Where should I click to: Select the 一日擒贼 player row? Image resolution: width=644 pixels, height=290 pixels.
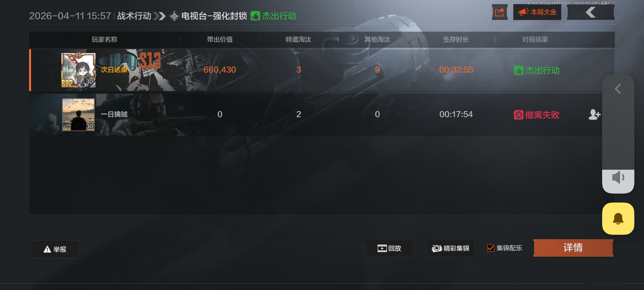(316, 114)
